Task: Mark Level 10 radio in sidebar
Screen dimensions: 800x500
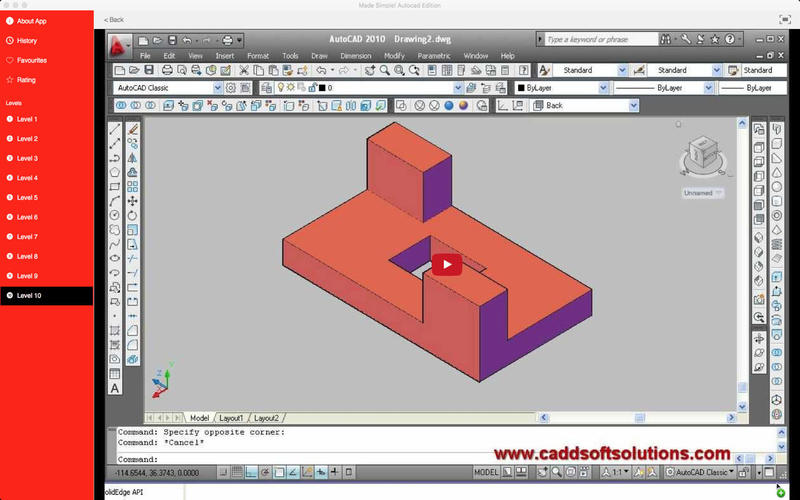Action: (x=9, y=296)
